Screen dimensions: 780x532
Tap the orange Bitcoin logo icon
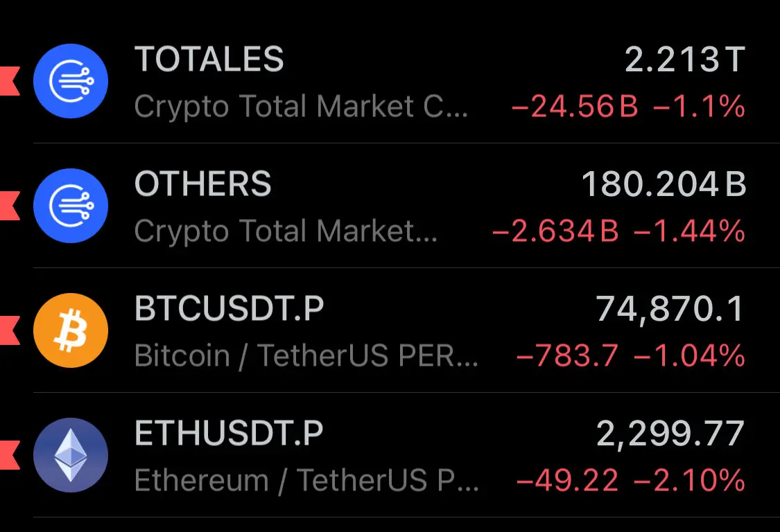tap(71, 330)
